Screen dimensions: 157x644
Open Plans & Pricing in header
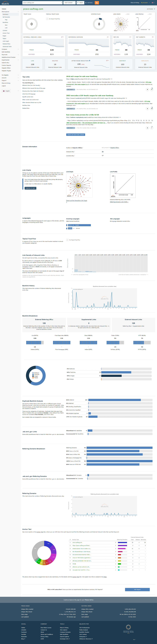[x=135, y=3]
